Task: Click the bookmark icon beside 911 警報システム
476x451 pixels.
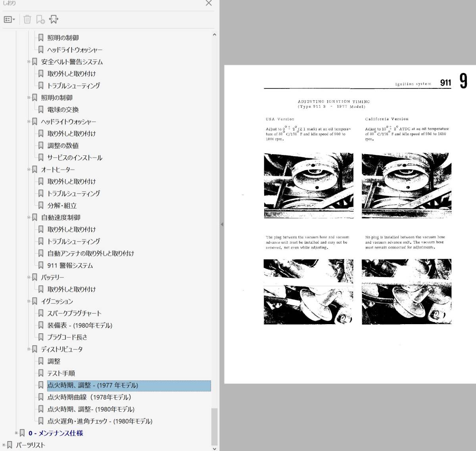Action: (x=40, y=265)
